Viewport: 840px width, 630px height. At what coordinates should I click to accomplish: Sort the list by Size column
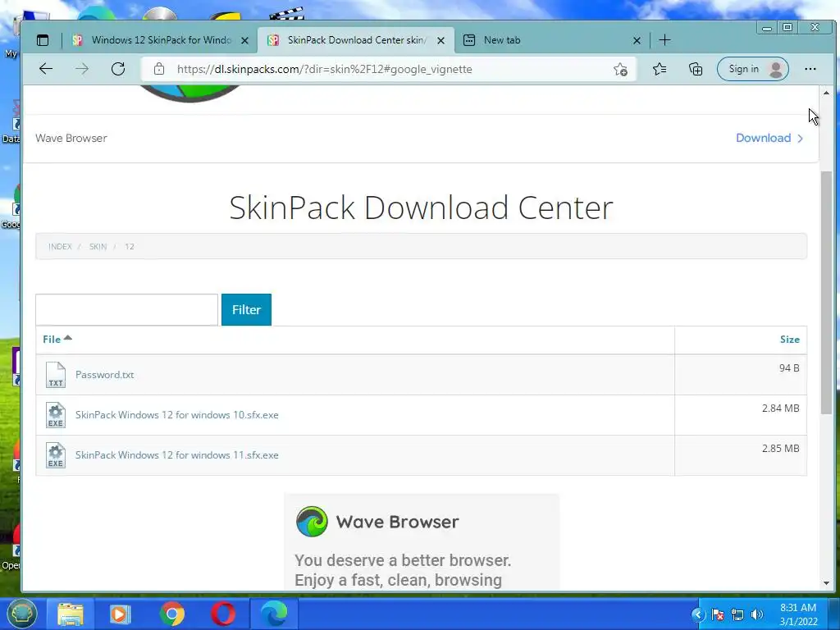[x=790, y=339]
